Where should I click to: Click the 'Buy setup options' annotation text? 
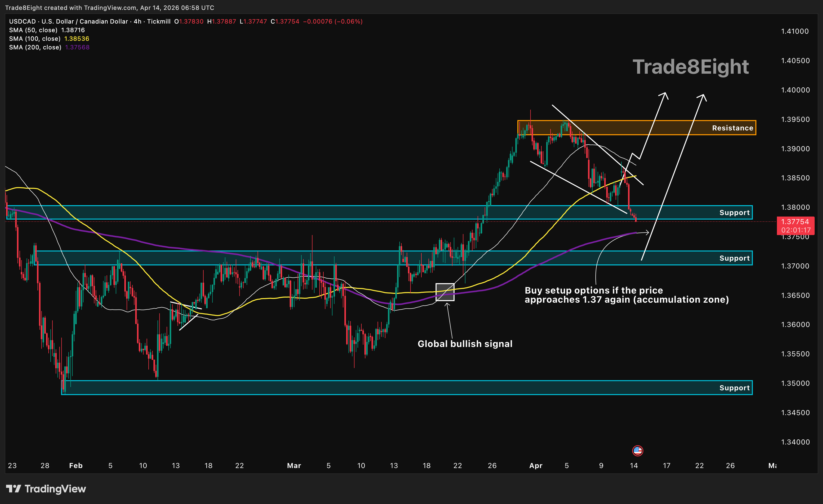(x=626, y=295)
